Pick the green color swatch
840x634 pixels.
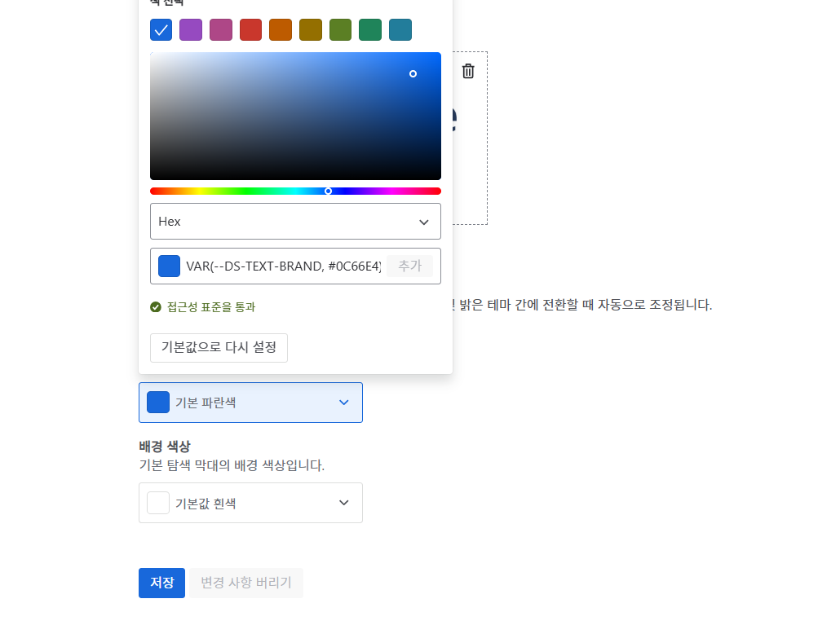(370, 30)
